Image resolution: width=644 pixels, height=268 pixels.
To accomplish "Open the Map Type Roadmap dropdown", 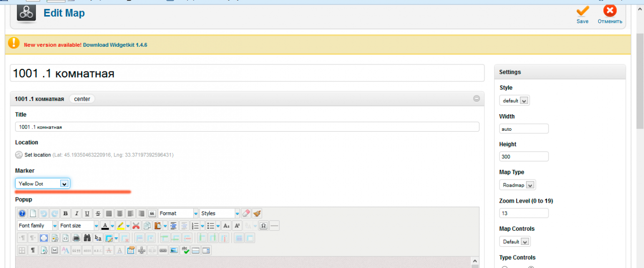I will tap(517, 185).
